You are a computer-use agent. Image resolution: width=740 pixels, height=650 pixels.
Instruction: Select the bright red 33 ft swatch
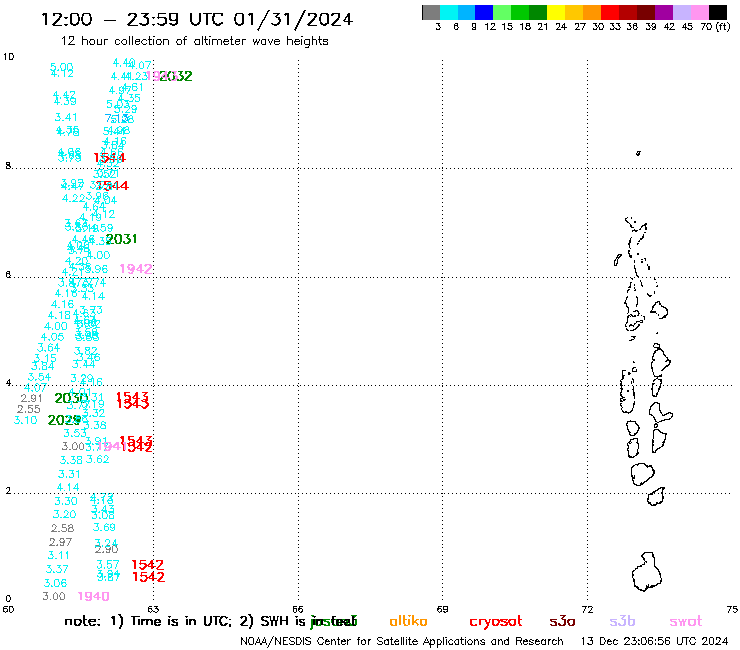pos(610,12)
